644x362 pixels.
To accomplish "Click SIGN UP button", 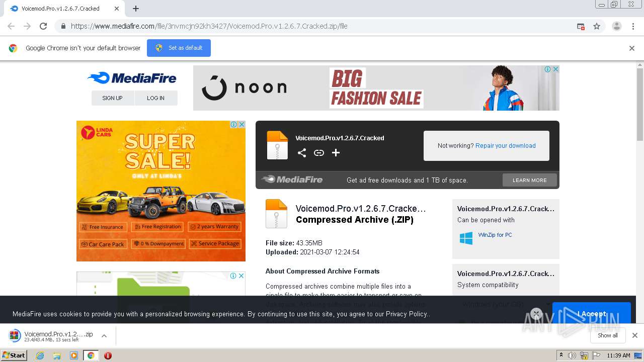I will [x=113, y=98].
